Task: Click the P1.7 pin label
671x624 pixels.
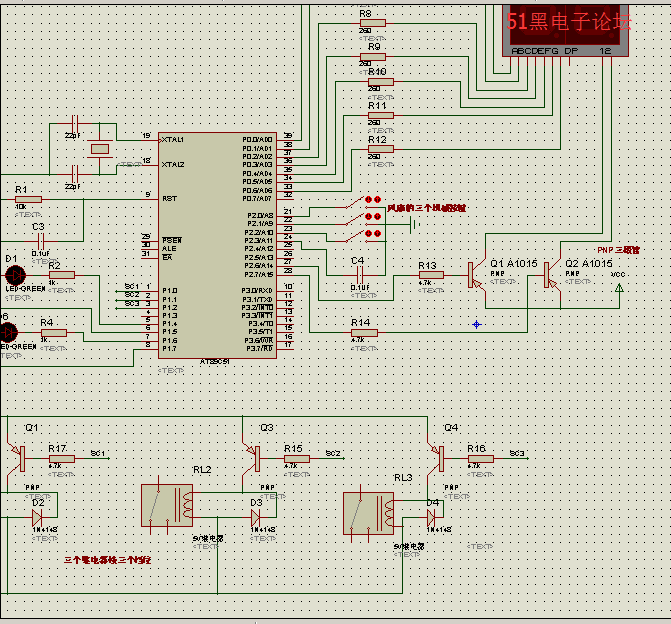Action: (x=169, y=349)
